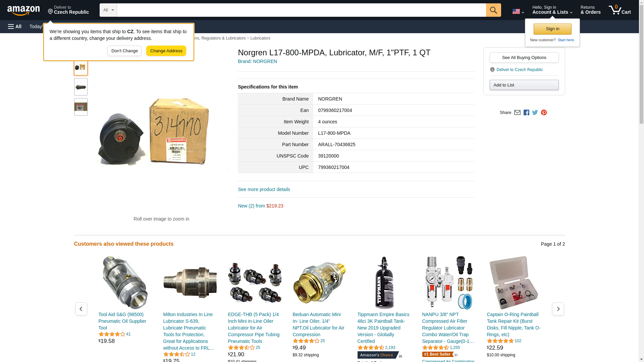This screenshot has width=644, height=362.
Task: Click the Amazon logo
Action: [x=23, y=10]
